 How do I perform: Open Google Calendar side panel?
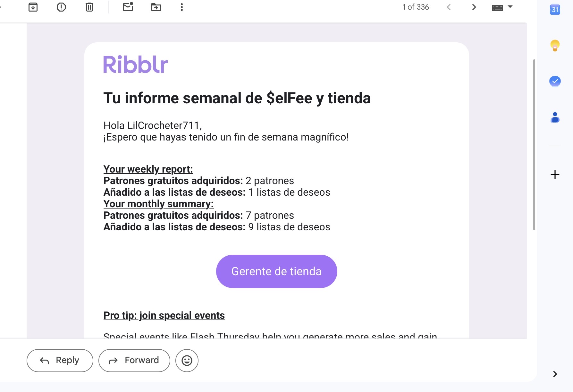(x=555, y=9)
